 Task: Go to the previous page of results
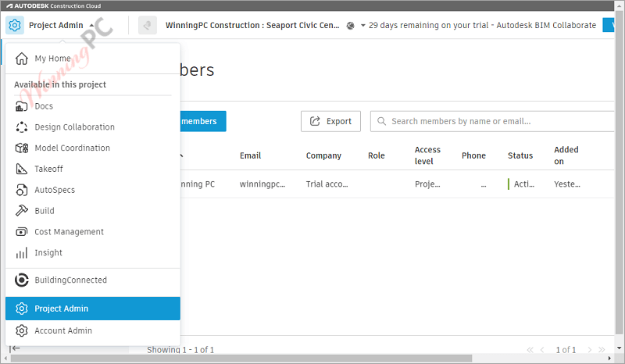click(x=542, y=350)
